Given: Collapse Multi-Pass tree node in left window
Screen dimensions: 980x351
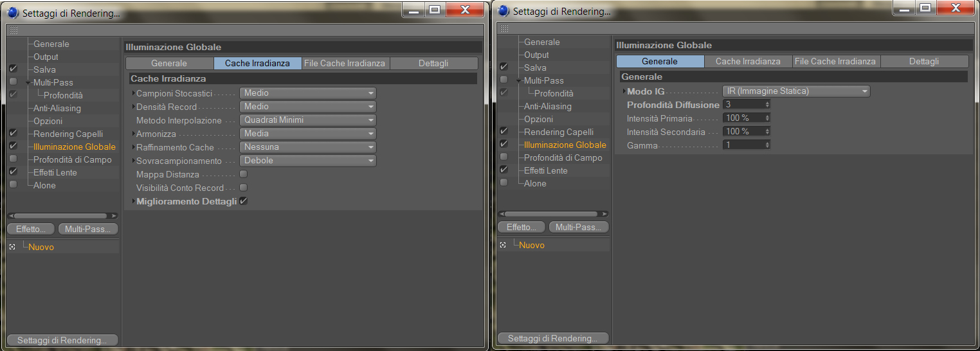Looking at the screenshot, I should point(28,83).
